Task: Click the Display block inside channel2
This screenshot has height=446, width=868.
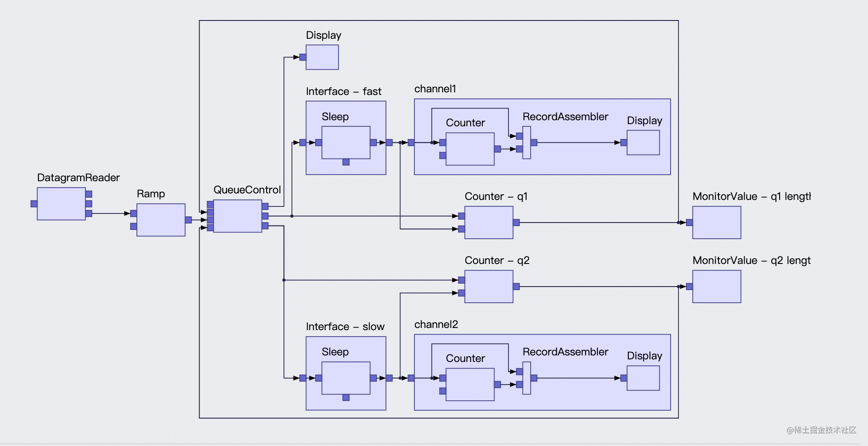Action: [643, 378]
